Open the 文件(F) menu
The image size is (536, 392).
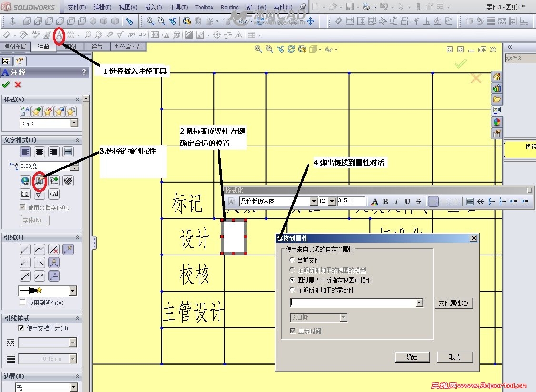click(x=77, y=7)
